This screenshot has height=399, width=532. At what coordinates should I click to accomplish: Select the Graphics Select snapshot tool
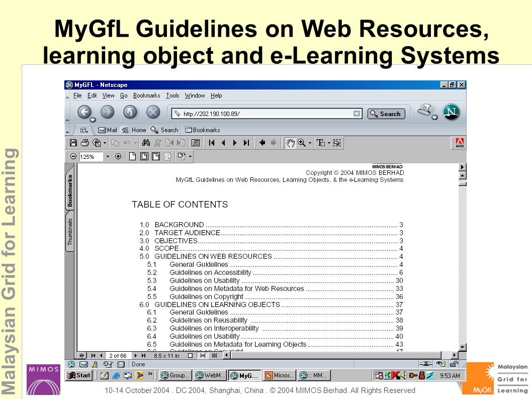click(337, 143)
